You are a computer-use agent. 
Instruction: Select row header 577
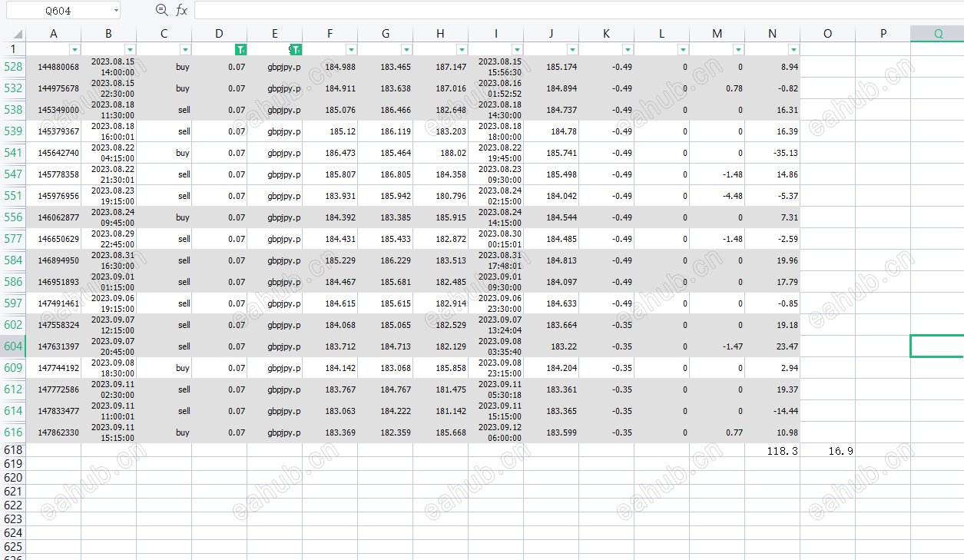[13, 239]
